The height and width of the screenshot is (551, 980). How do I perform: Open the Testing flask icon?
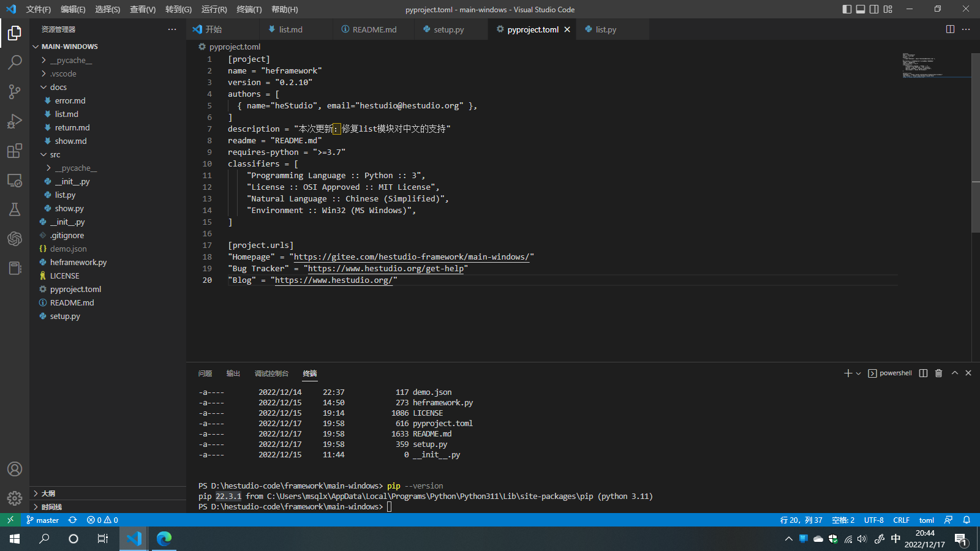pyautogui.click(x=15, y=209)
